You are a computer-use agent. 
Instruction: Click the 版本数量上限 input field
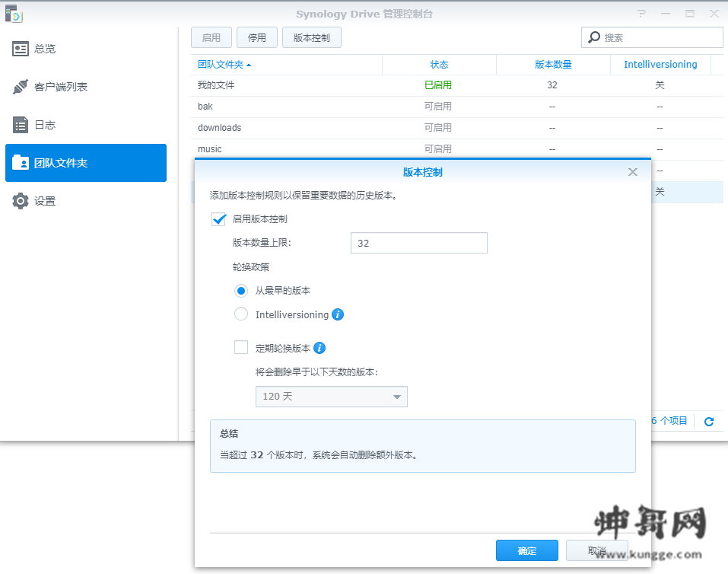click(x=418, y=243)
